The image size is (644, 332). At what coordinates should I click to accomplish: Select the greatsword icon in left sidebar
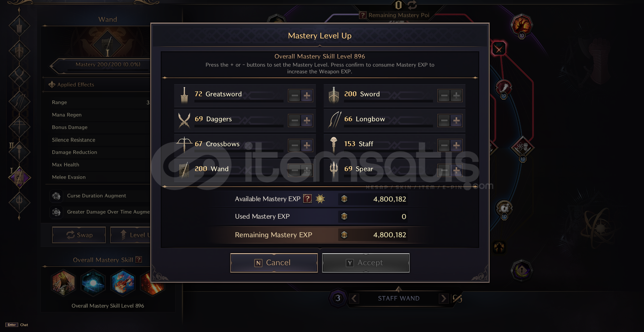19,26
